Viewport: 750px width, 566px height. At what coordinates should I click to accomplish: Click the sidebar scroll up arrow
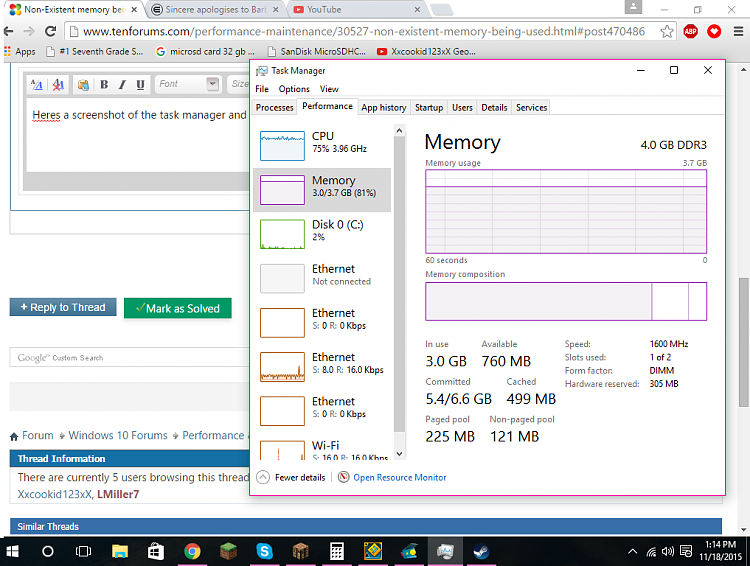[x=399, y=130]
